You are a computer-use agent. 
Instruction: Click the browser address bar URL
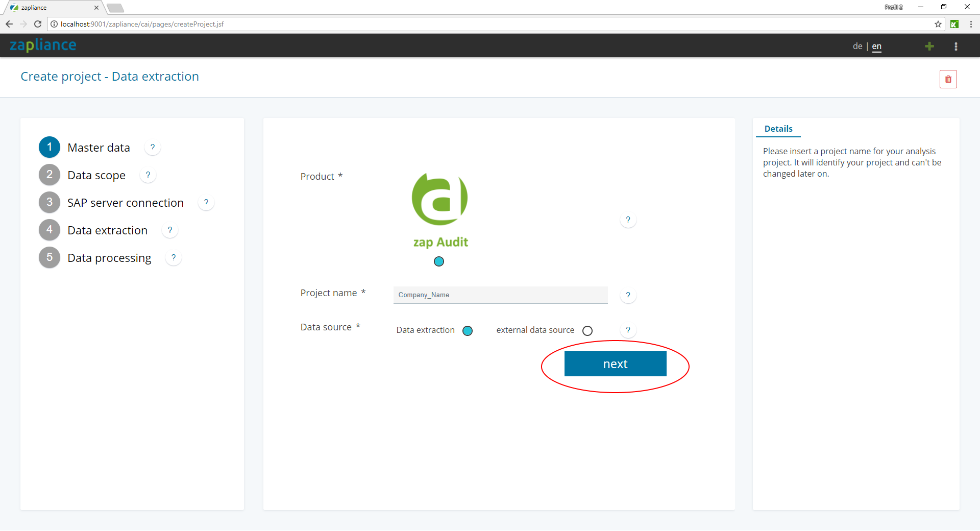click(142, 24)
